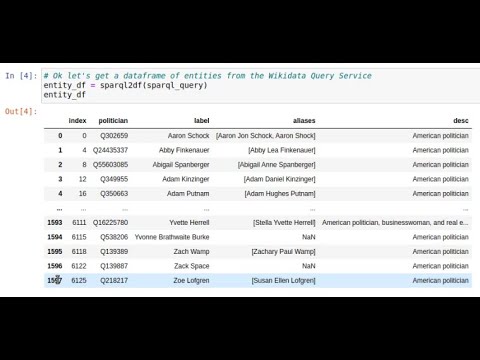This screenshot has width=480, height=360.
Task: Click 'American politician' in Zoe Lofgren row
Action: (440, 280)
